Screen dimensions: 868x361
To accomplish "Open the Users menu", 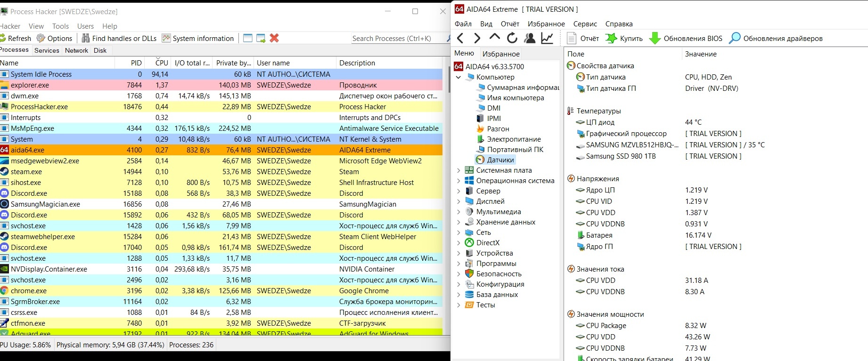I will (x=85, y=26).
